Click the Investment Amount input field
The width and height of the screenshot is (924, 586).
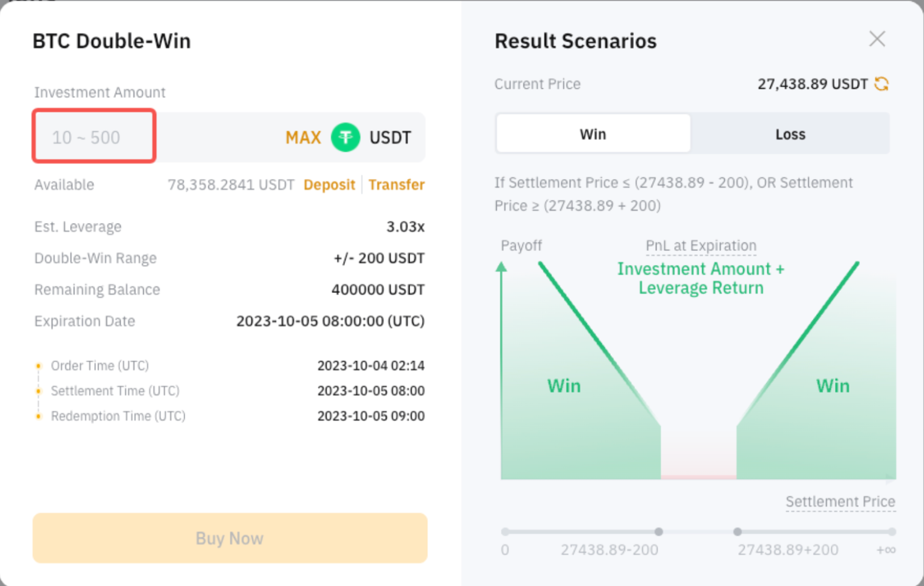(94, 137)
